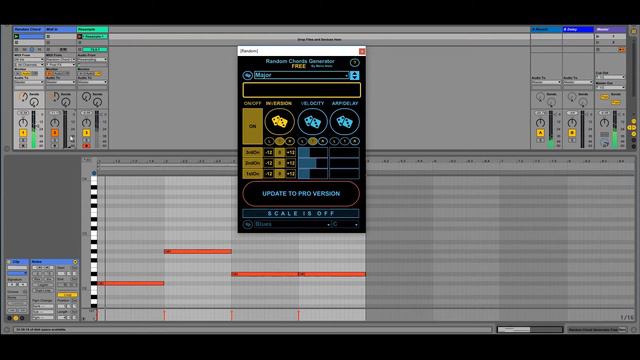
Task: Click Update To Pro Version button
Action: point(301,193)
